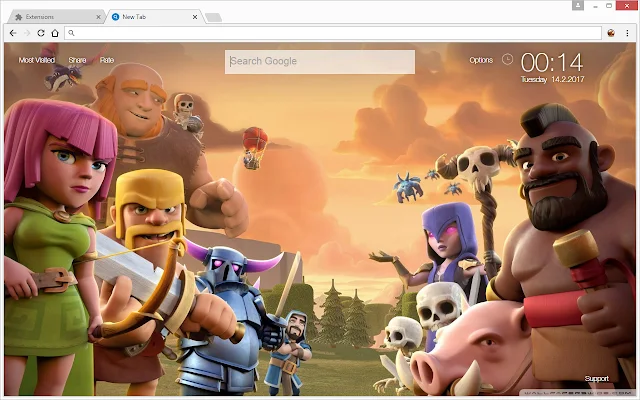The image size is (640, 400).
Task: Click into the browser address bar
Action: click(x=333, y=33)
